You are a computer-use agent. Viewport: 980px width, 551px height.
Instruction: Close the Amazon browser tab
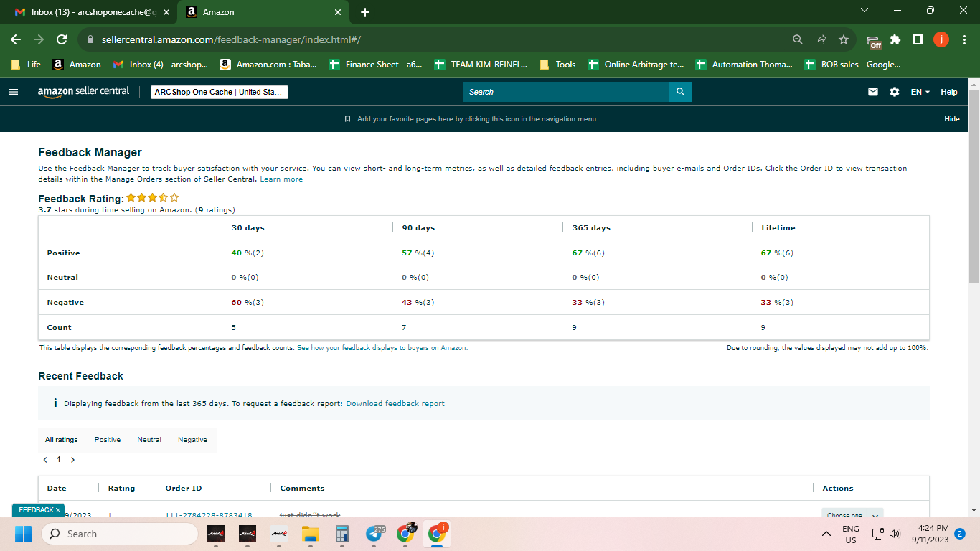coord(339,12)
